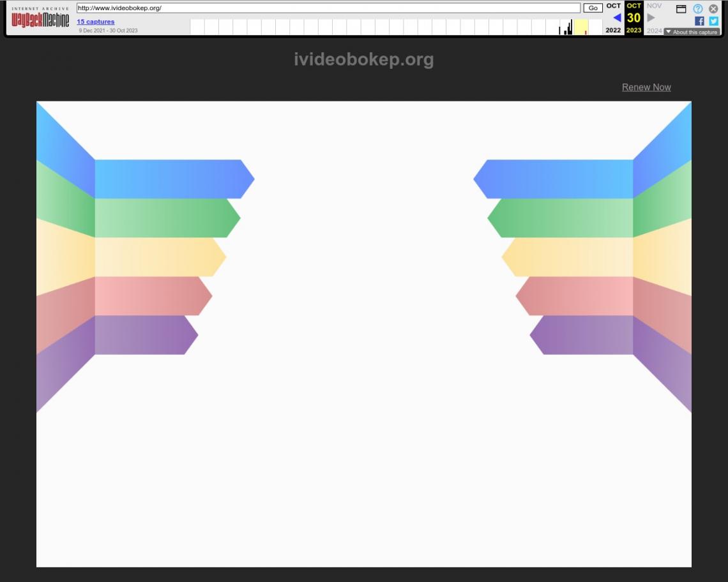Click the gray next capture arrow
The width and height of the screenshot is (728, 582).
[x=651, y=18]
